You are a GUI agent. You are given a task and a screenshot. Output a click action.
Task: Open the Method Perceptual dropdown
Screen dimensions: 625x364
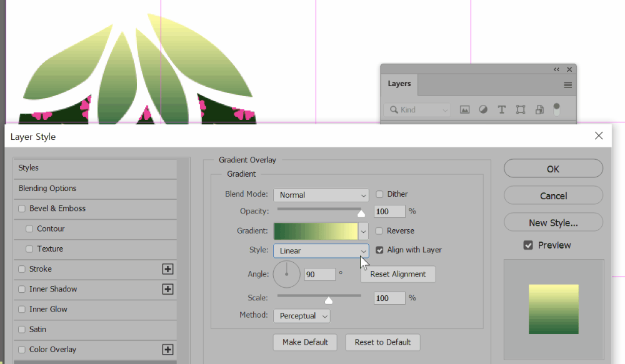point(302,316)
